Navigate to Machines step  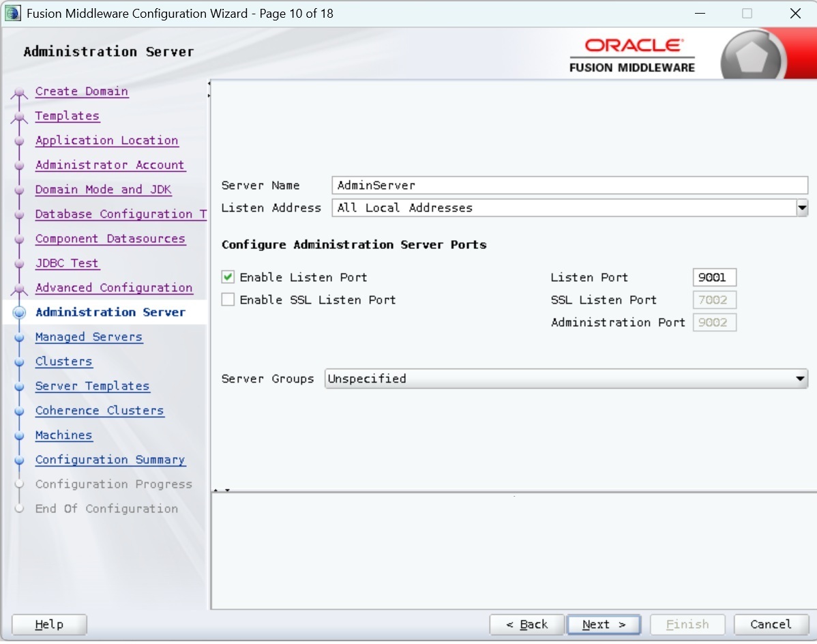click(63, 435)
